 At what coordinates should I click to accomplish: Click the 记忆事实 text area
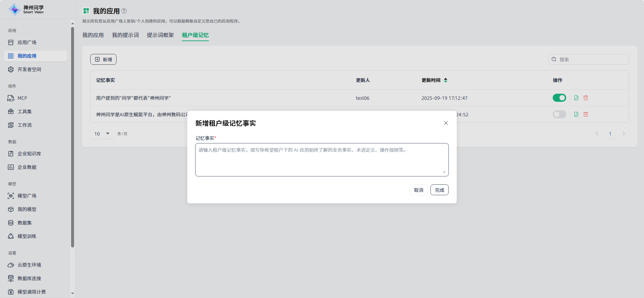322,160
